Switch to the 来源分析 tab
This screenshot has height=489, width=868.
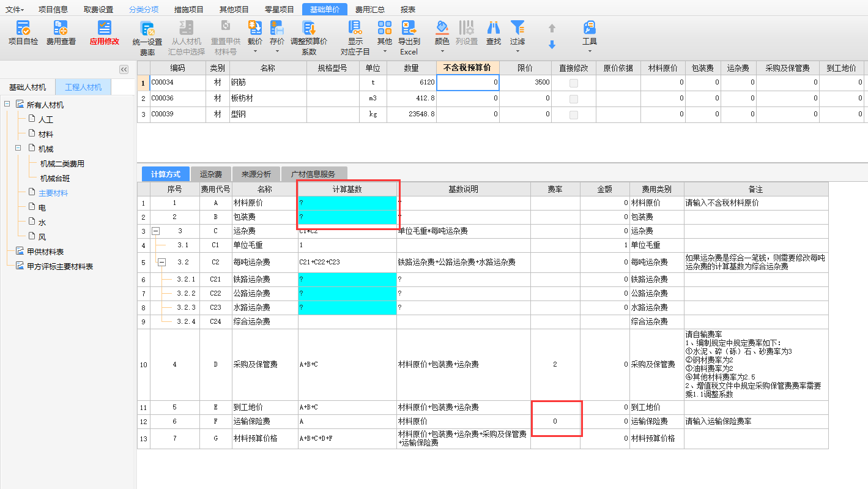256,174
